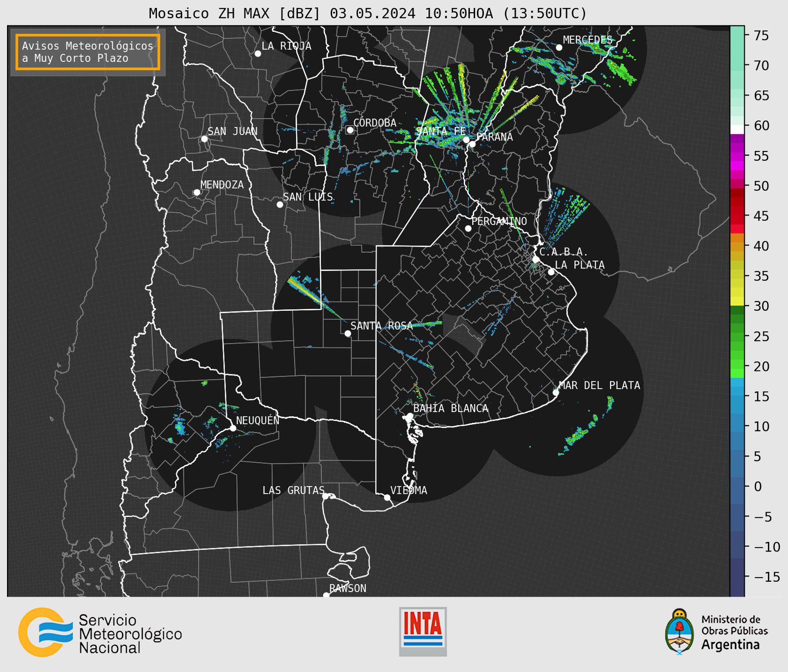Click the CÓRDOBA map label
The height and width of the screenshot is (672, 788).
pos(375,122)
